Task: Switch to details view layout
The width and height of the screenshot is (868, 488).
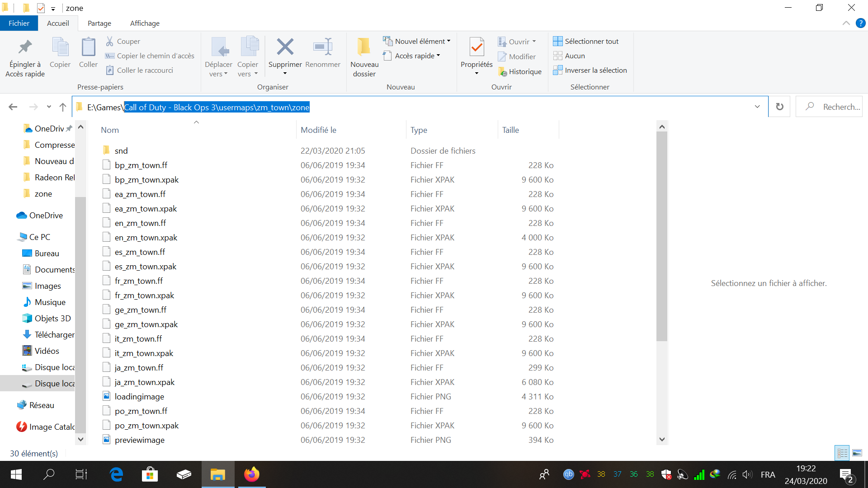Action: tap(842, 453)
